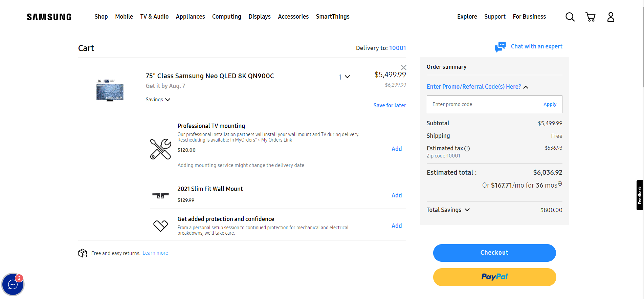Screen dimensions: 644x299
Task: Click the Get it by Aug. 7 text
Action: (x=165, y=86)
